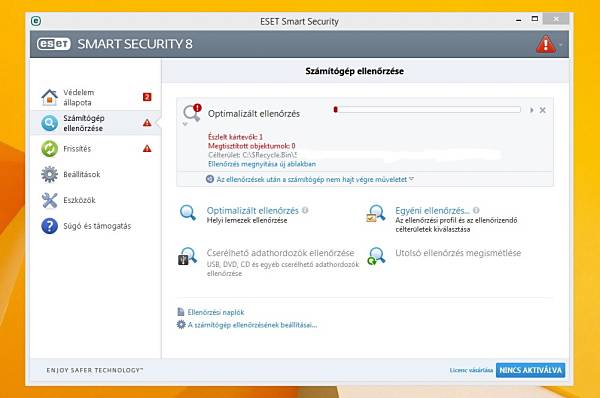Click ENJOY SAFER TECHNOLOGY footer text
Image resolution: width=600 pixels, height=398 pixels.
click(x=95, y=370)
